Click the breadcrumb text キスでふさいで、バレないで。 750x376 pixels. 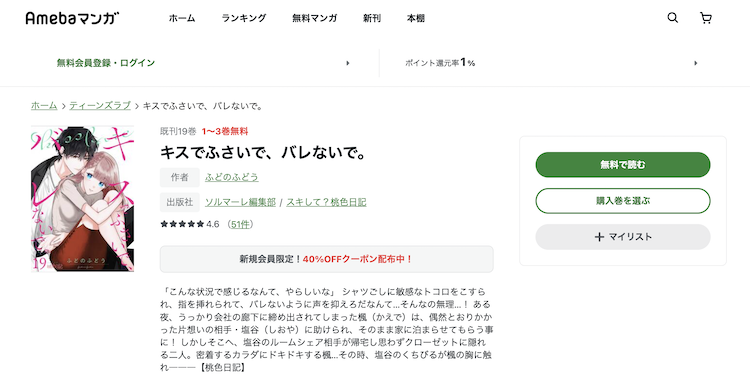point(203,106)
